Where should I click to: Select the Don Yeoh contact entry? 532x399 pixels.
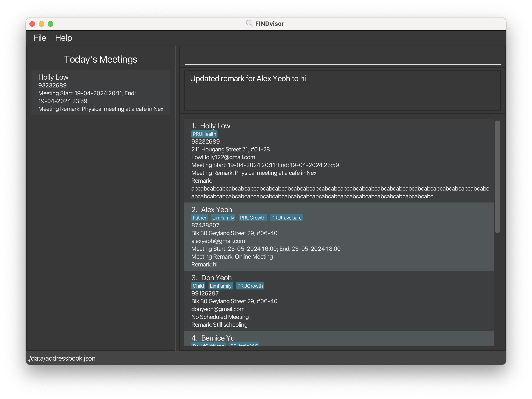339,301
